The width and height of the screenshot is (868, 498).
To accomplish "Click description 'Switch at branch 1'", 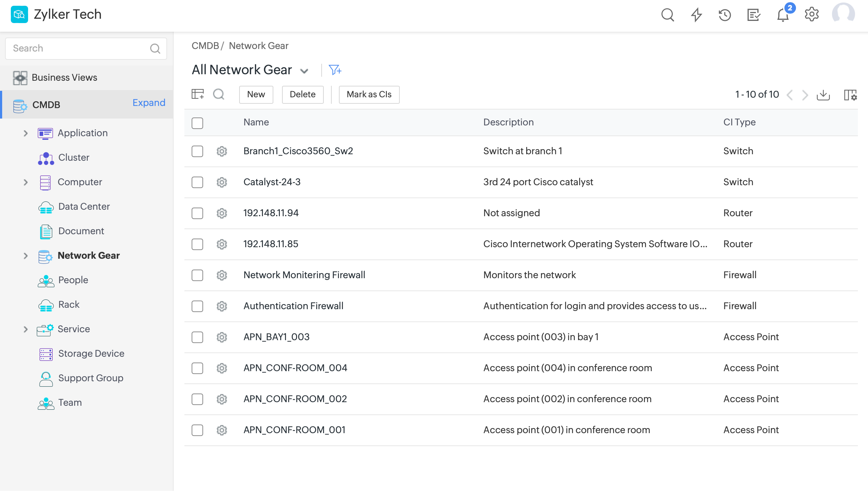I will (523, 151).
